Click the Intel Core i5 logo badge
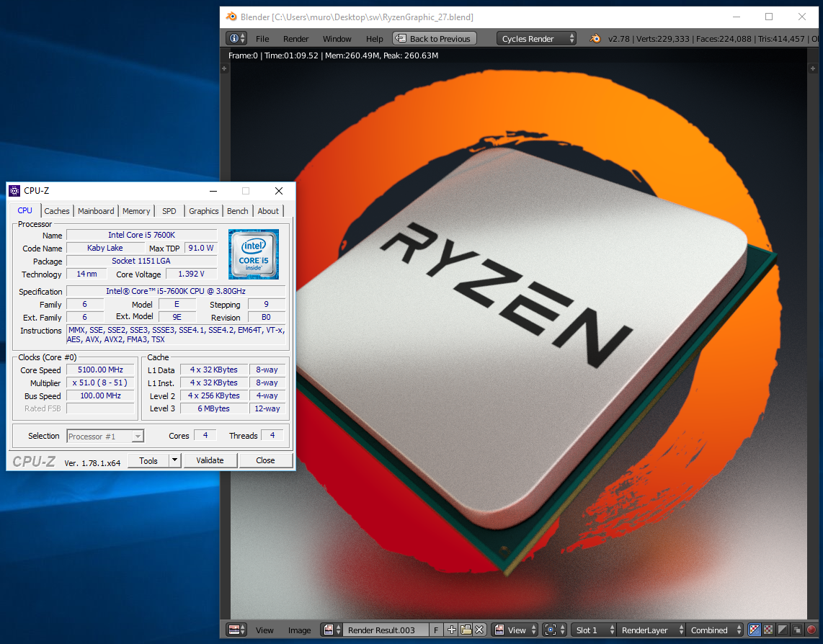 point(254,254)
